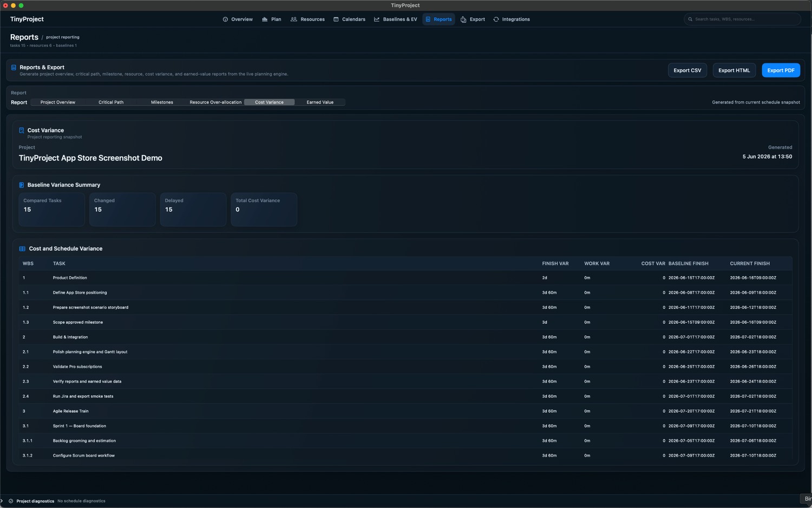The image size is (812, 508).
Task: Click the Baselines chart line icon
Action: click(x=377, y=19)
